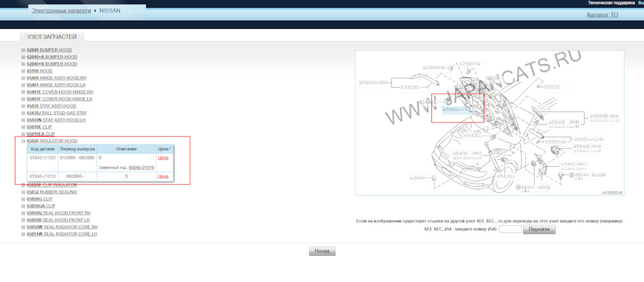The height and width of the screenshot is (282, 644).
Task: Click the Перейти button
Action: 539,229
